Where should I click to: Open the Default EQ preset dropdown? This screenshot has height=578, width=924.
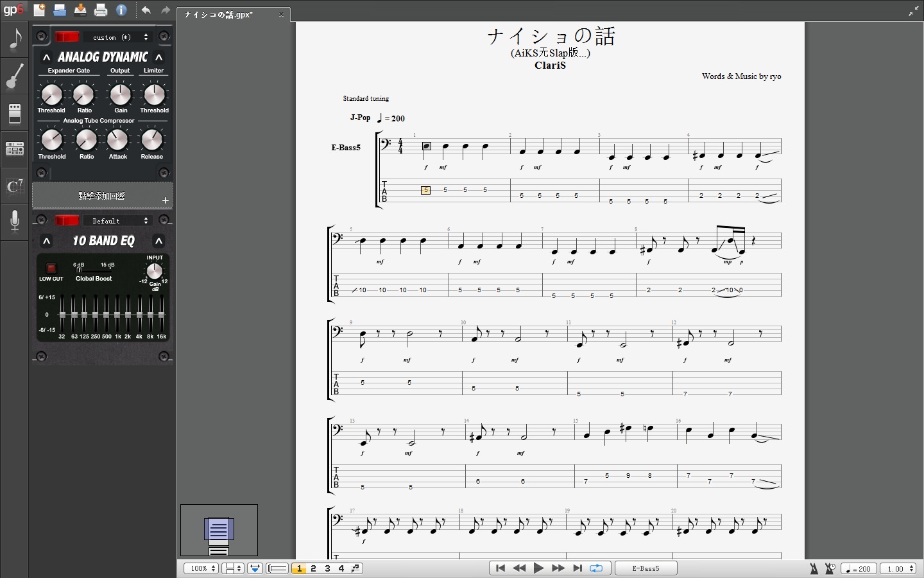pos(119,221)
